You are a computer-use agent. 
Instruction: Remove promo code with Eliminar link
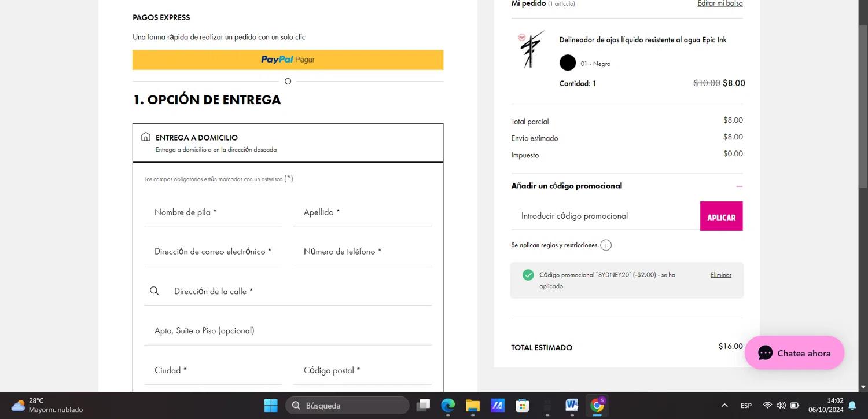pyautogui.click(x=720, y=275)
